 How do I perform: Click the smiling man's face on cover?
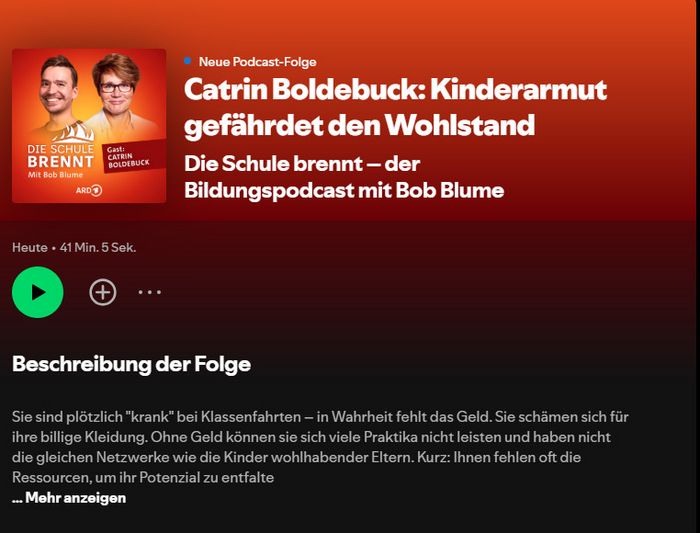58,86
